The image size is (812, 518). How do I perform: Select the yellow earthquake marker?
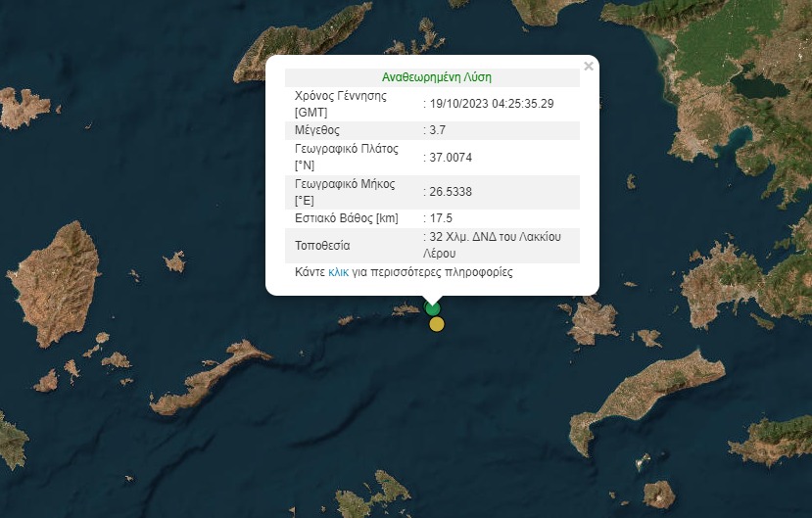point(437,324)
